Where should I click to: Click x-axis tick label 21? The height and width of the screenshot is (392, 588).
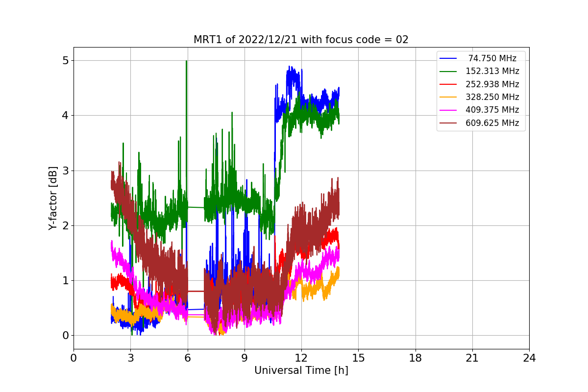[x=472, y=358]
